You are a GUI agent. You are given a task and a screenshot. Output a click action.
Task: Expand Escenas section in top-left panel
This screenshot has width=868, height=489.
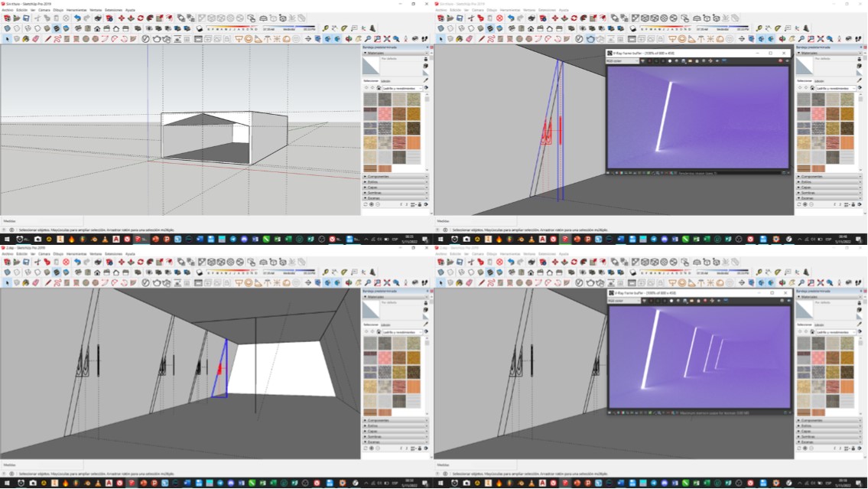(x=395, y=197)
